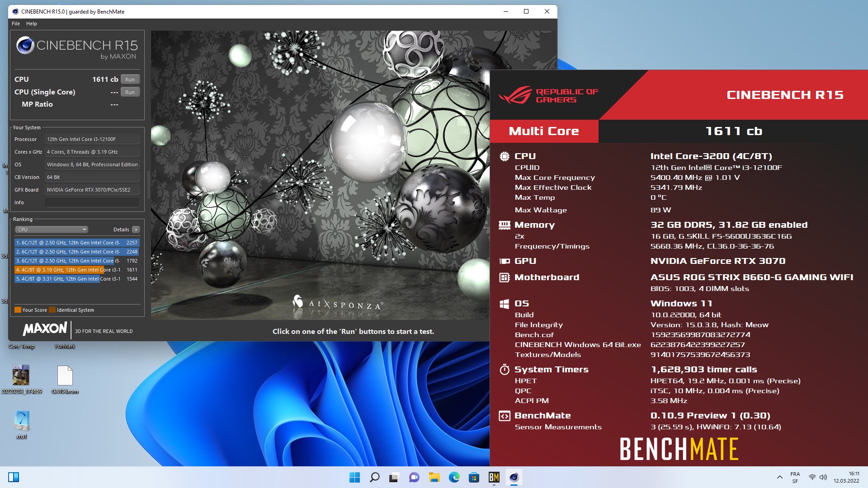
Task: Click the AIXSPONZA logo on the render
Action: click(338, 303)
